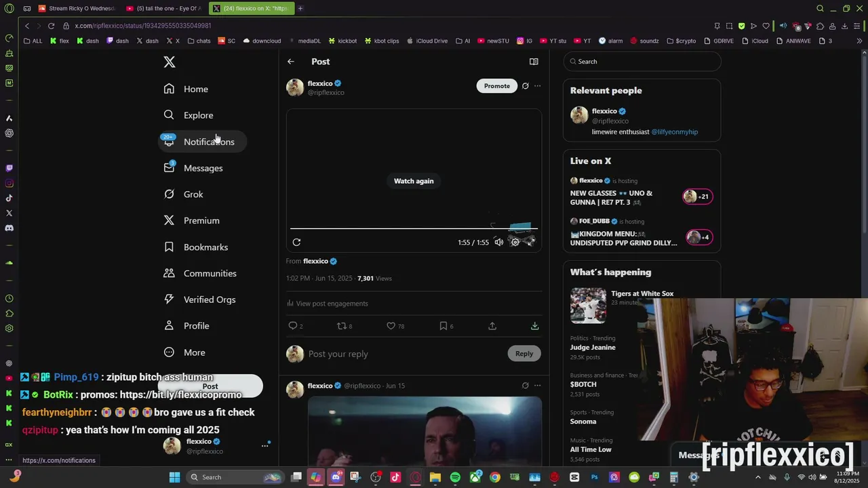This screenshot has height=488, width=868.
Task: Go back using the Post back arrow
Action: (291, 62)
